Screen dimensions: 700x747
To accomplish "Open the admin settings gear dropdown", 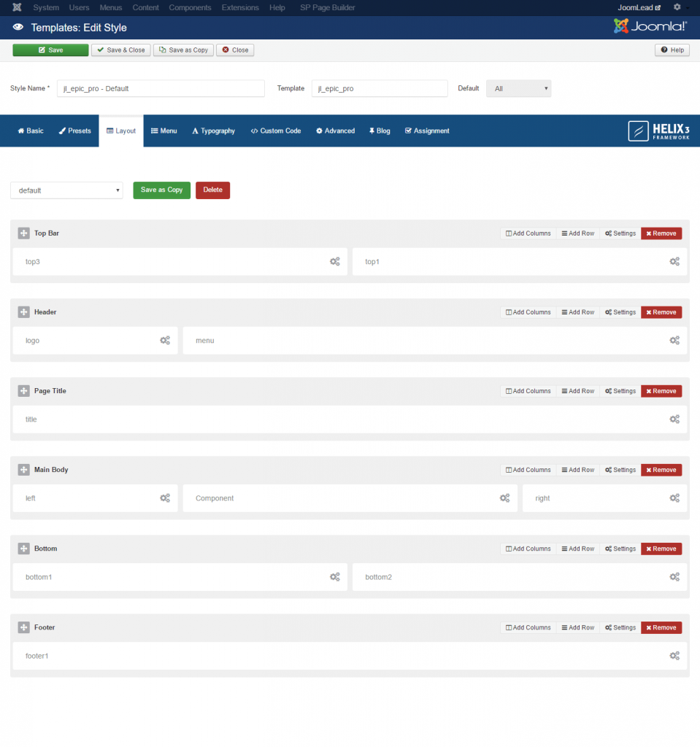I will click(677, 7).
